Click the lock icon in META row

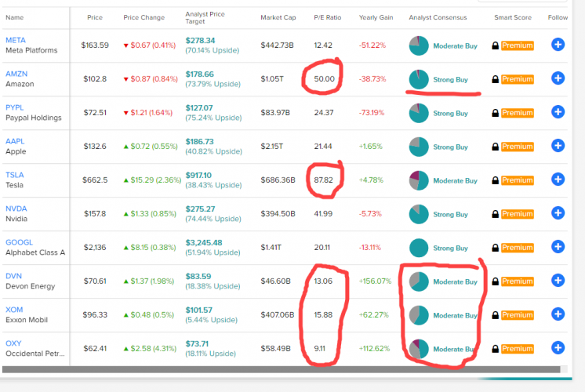click(x=495, y=45)
